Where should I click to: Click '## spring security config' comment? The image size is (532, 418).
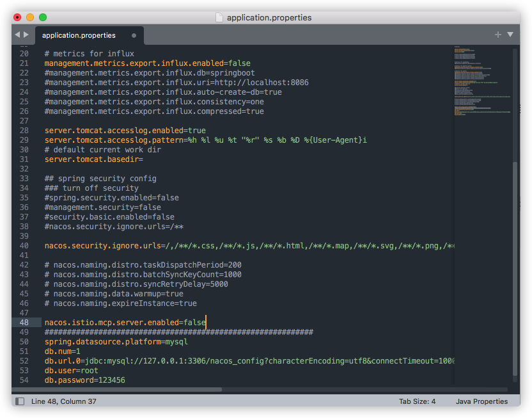[x=100, y=178]
